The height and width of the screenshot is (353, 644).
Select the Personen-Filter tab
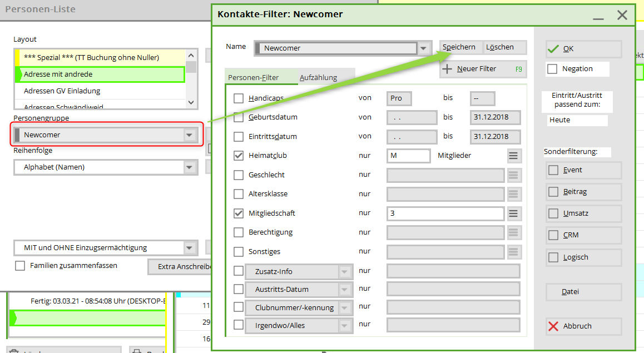pos(254,77)
